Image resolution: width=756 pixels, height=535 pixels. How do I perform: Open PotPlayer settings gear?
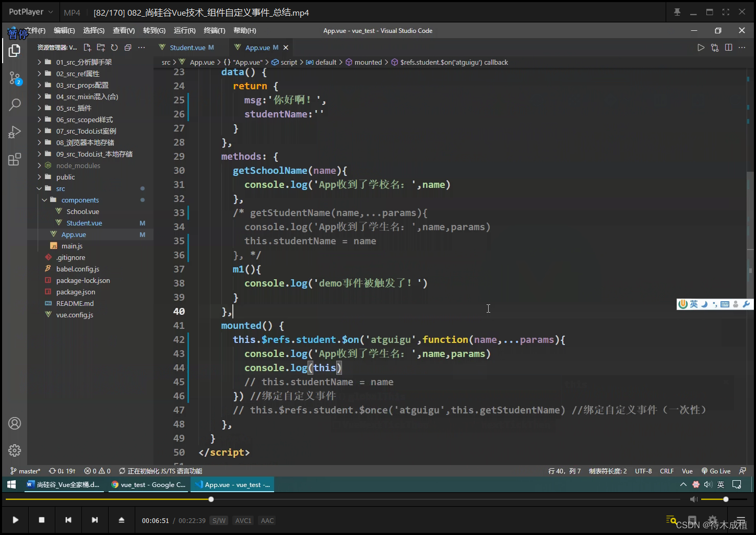(713, 520)
